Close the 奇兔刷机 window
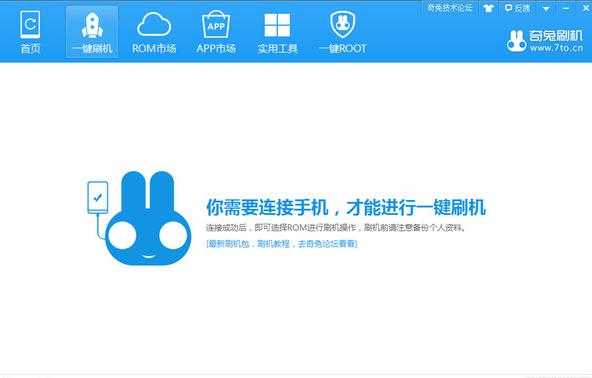 (586, 8)
